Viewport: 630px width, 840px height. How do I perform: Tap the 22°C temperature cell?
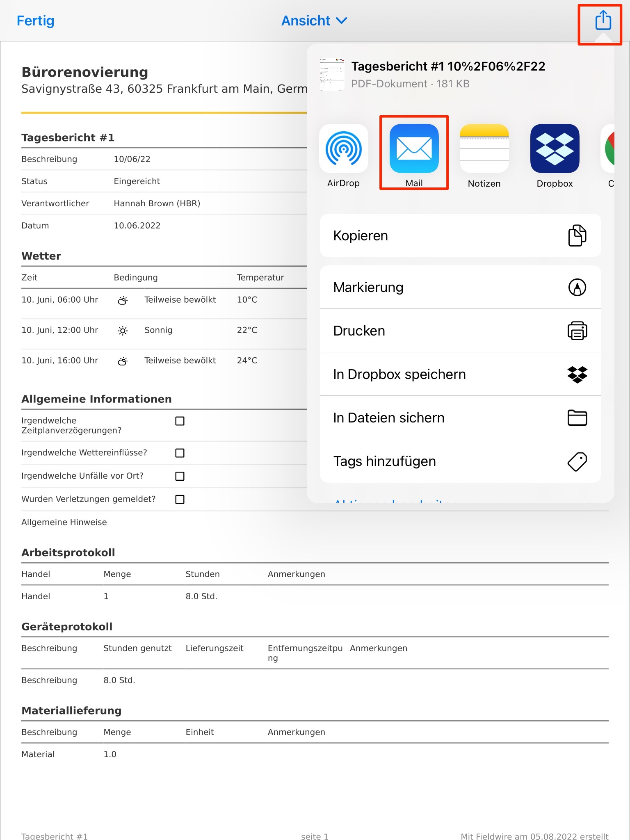click(247, 330)
